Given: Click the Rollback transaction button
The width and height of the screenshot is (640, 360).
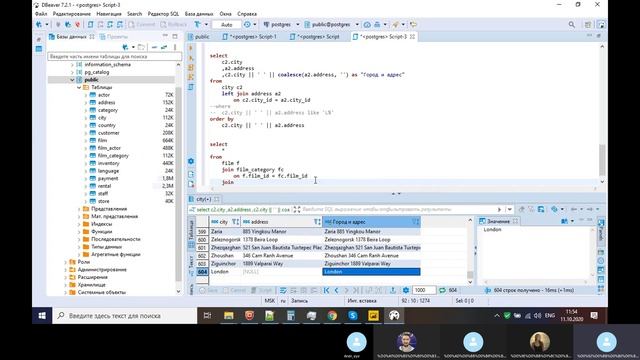Looking at the screenshot, I should 173,24.
